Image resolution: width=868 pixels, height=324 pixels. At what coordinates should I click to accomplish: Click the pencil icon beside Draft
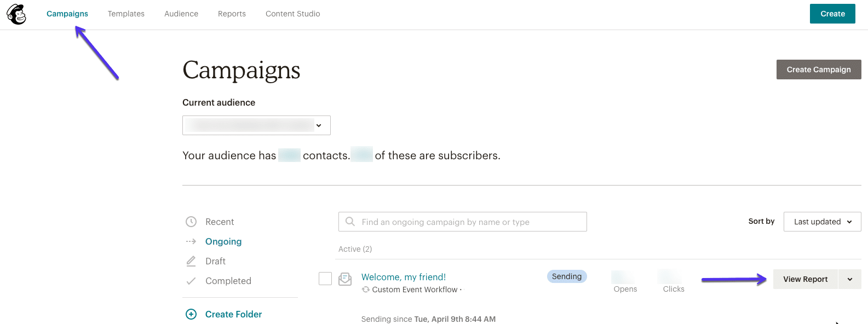pyautogui.click(x=191, y=261)
